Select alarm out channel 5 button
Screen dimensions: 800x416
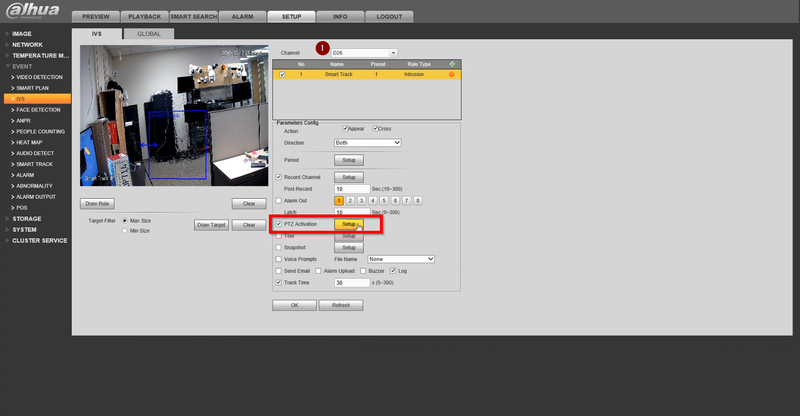point(384,201)
